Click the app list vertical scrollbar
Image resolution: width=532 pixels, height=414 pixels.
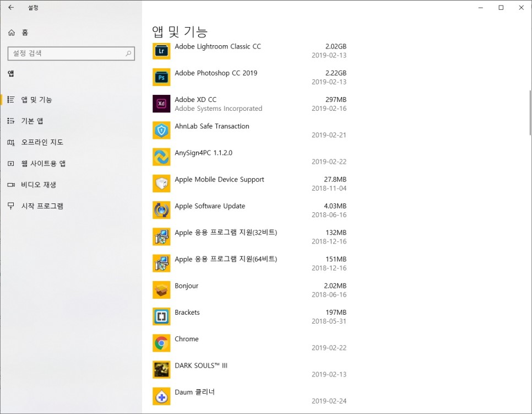tap(530, 113)
